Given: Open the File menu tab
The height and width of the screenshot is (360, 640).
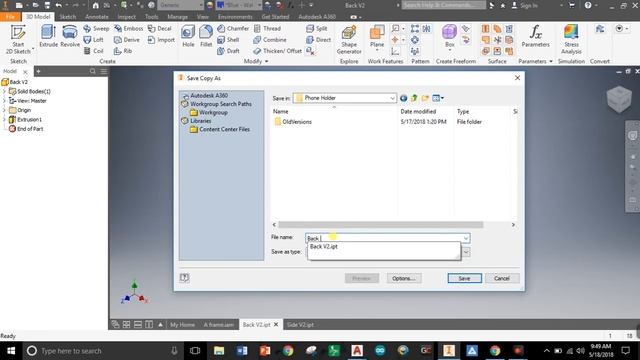Looking at the screenshot, I should point(10,17).
